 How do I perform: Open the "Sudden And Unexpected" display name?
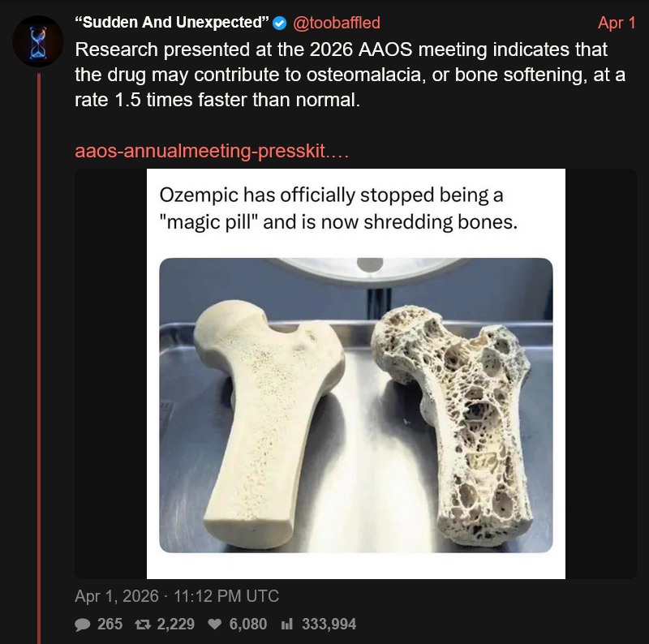[x=172, y=23]
